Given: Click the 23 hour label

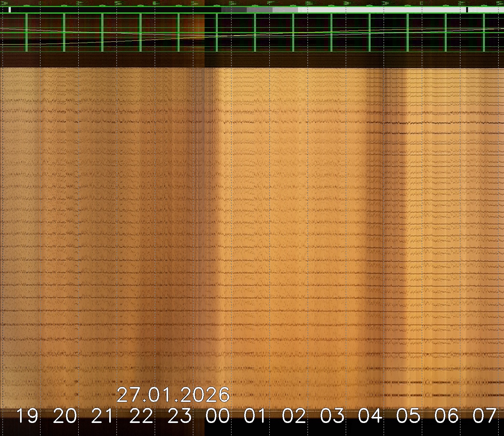Looking at the screenshot, I should click(180, 416).
